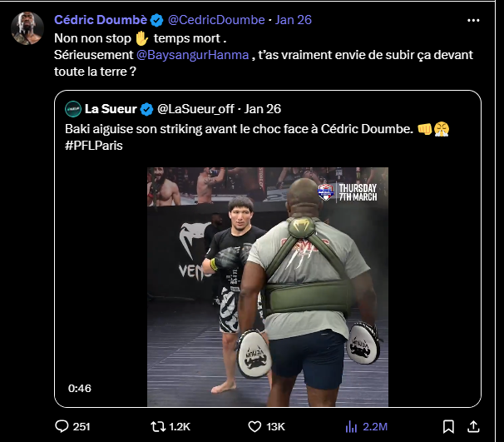Click the verified badge beside Cédric Doumbè
504x442 pixels.
click(156, 20)
